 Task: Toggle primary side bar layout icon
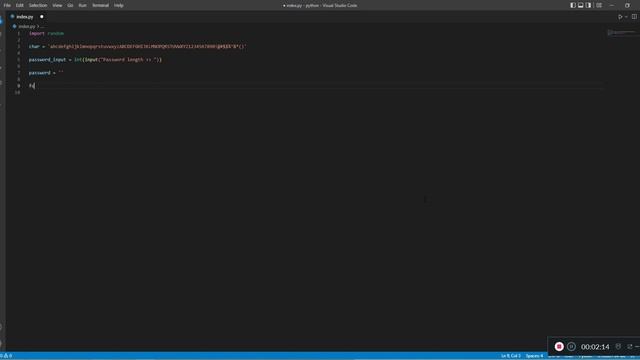[573, 5]
